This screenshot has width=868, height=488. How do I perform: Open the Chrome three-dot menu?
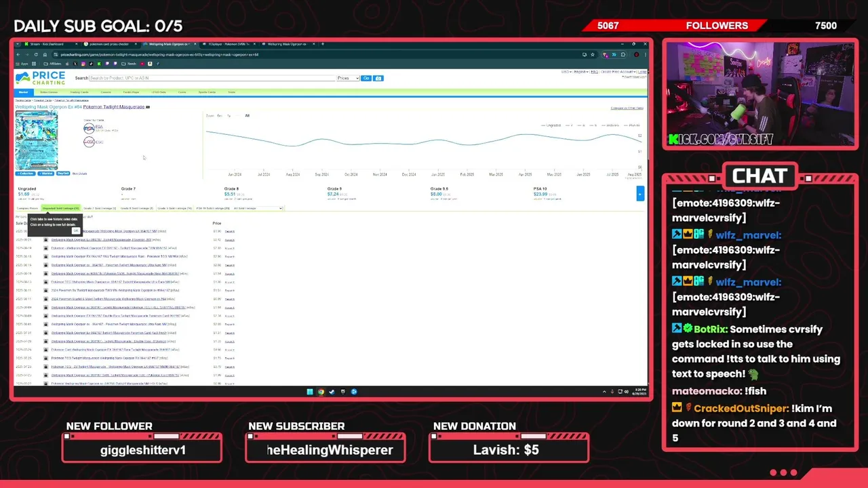click(645, 55)
